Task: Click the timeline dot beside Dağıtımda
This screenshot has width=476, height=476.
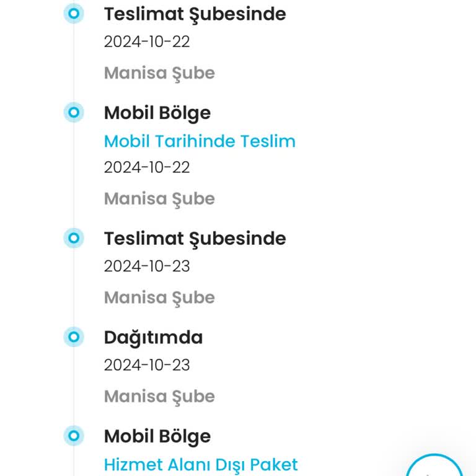Action: 74,337
